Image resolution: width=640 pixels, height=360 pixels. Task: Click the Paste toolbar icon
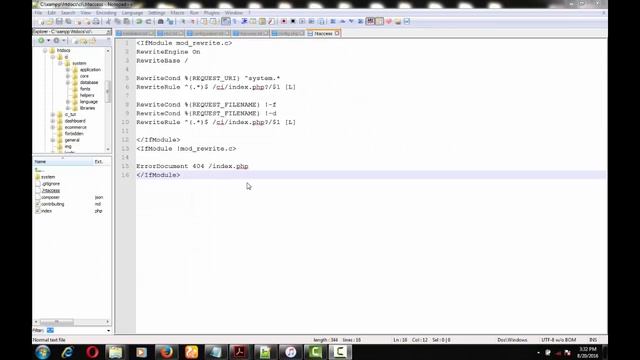tap(127, 21)
